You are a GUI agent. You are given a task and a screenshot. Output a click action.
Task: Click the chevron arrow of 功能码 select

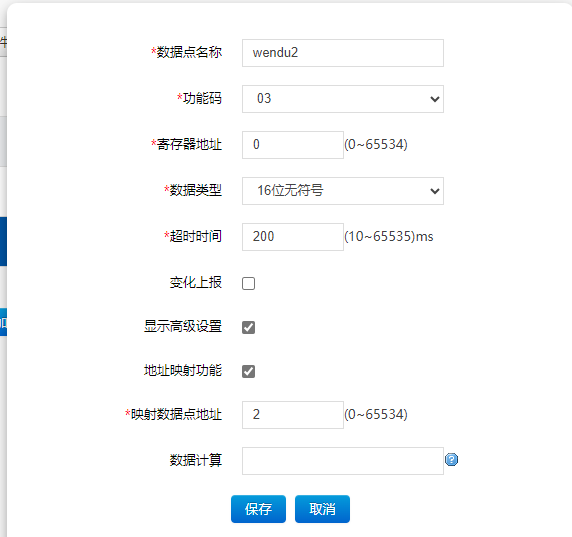pyautogui.click(x=434, y=99)
